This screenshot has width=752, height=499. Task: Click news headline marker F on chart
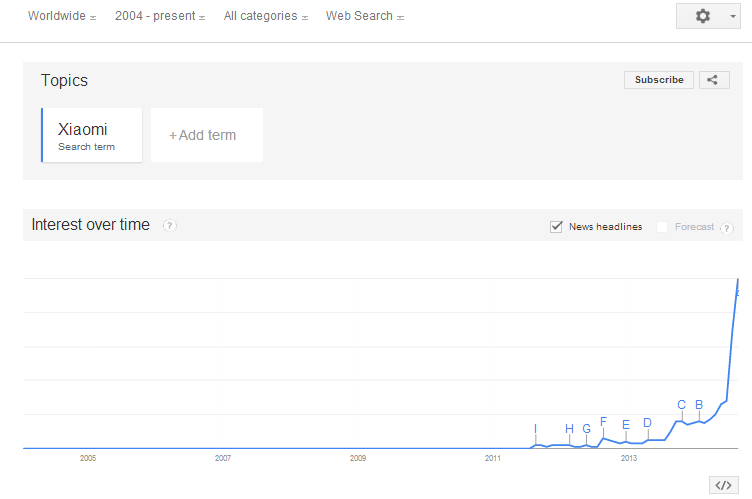[x=603, y=422]
